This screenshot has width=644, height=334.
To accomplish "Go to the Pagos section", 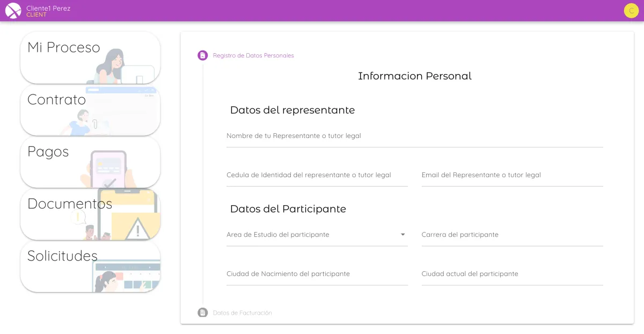I will (x=90, y=162).
